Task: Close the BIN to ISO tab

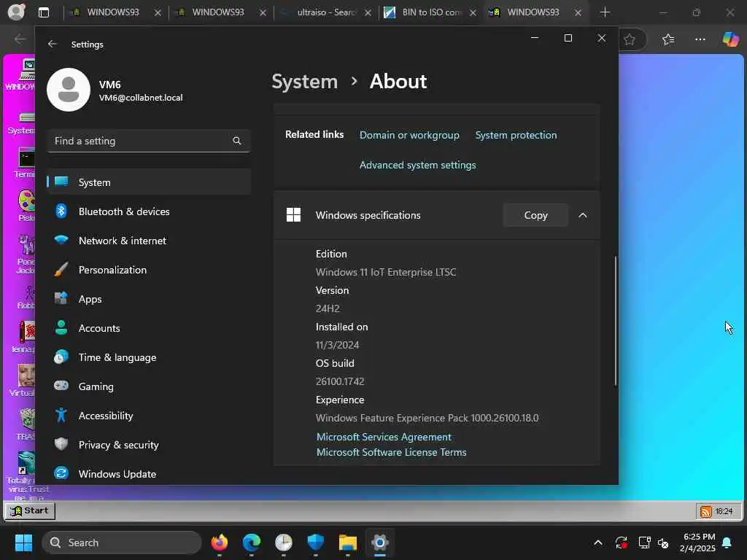Action: tap(473, 13)
